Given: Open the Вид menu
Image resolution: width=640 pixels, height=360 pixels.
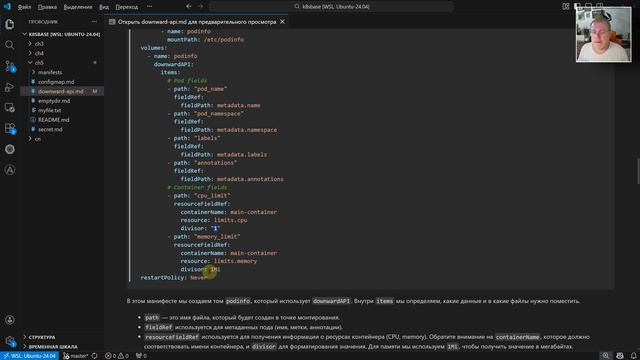Looking at the screenshot, I should [104, 7].
